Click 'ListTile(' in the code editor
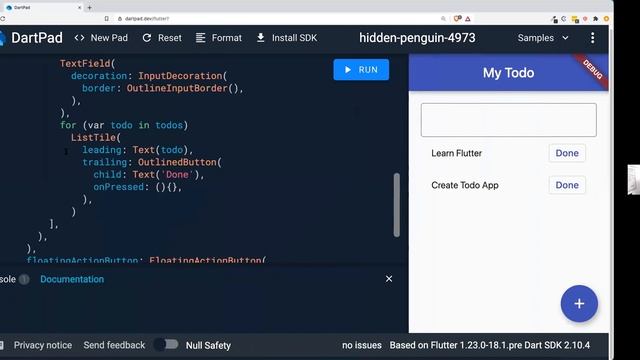 [96, 138]
